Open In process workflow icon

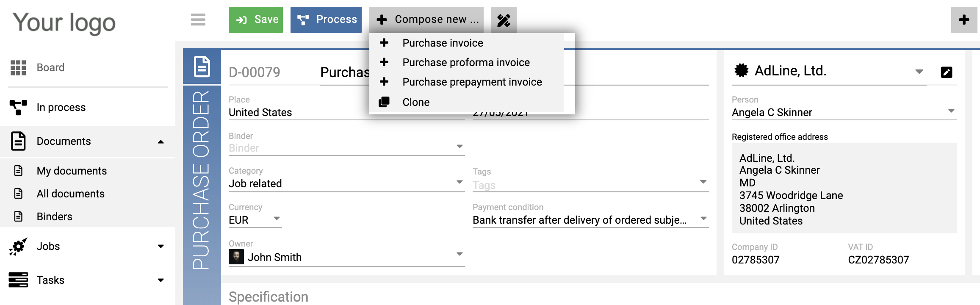(x=18, y=108)
